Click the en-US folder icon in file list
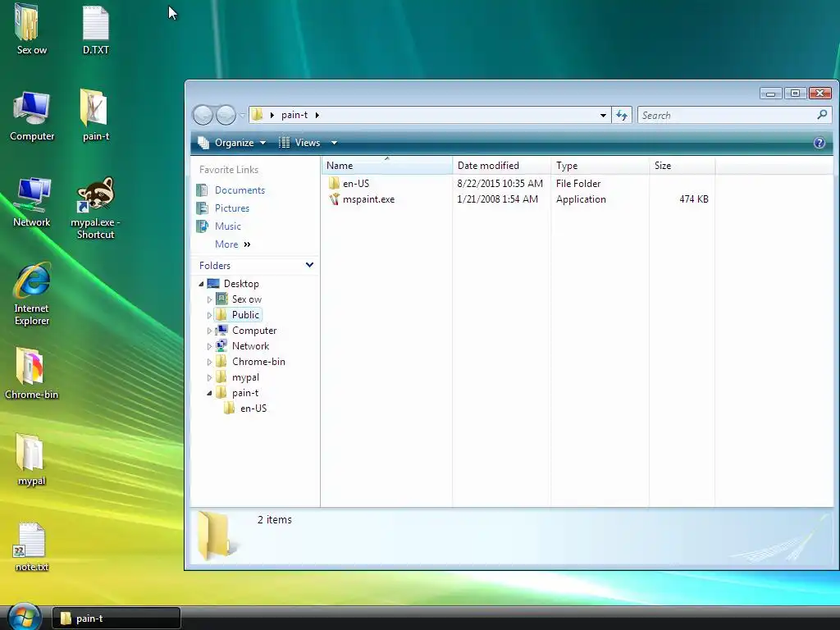The width and height of the screenshot is (840, 630). (x=335, y=183)
